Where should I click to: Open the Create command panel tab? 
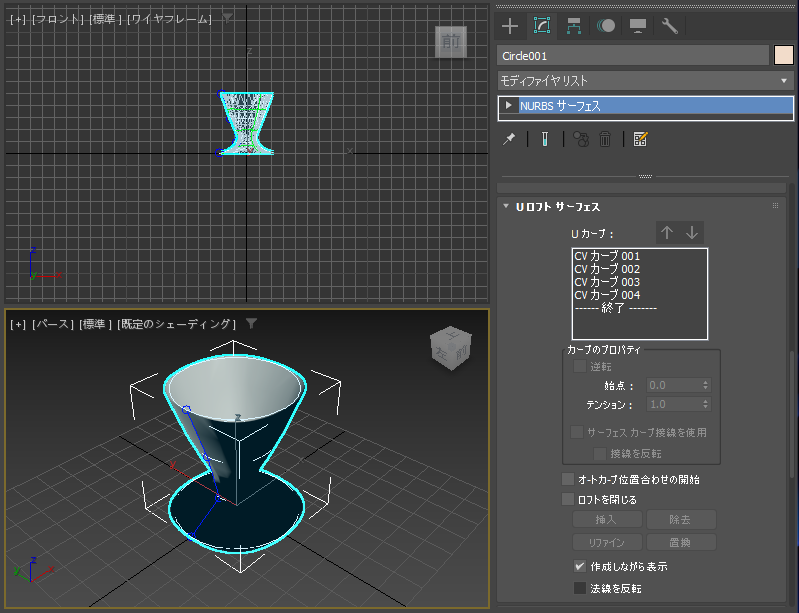[x=510, y=25]
